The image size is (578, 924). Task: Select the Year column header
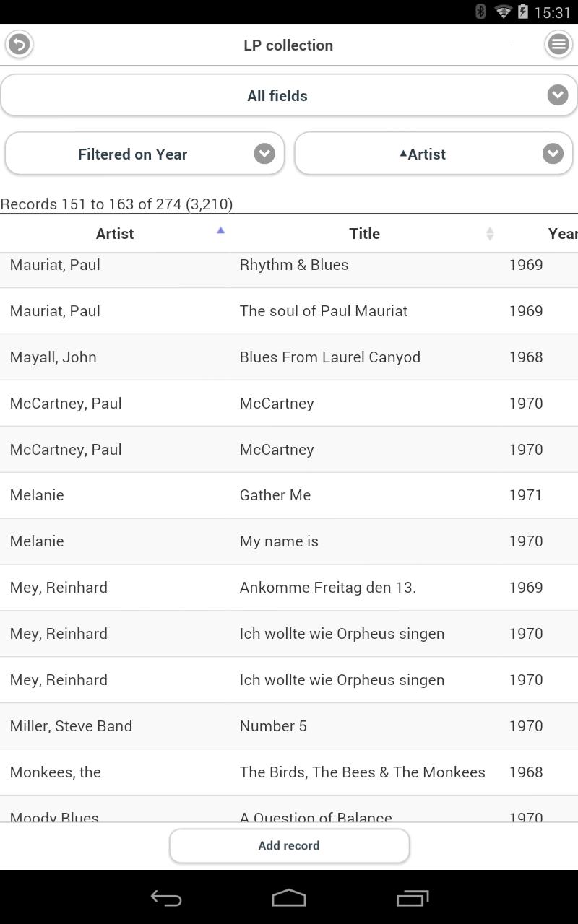(561, 233)
